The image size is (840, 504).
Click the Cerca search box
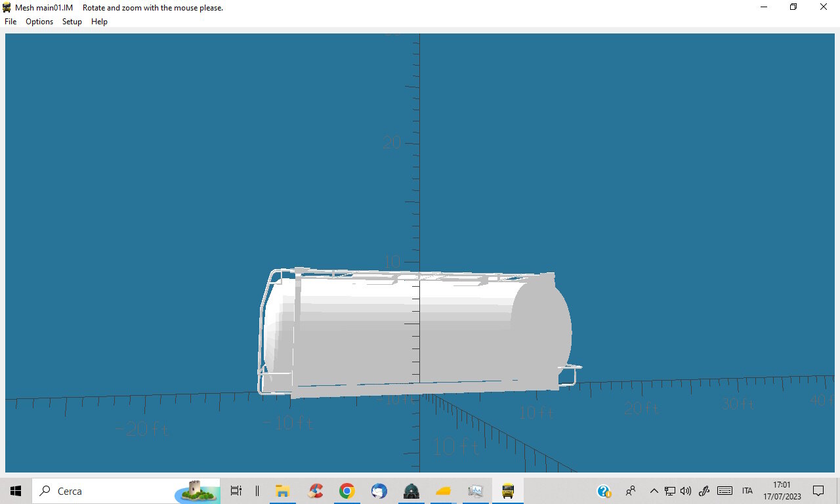[x=126, y=491]
